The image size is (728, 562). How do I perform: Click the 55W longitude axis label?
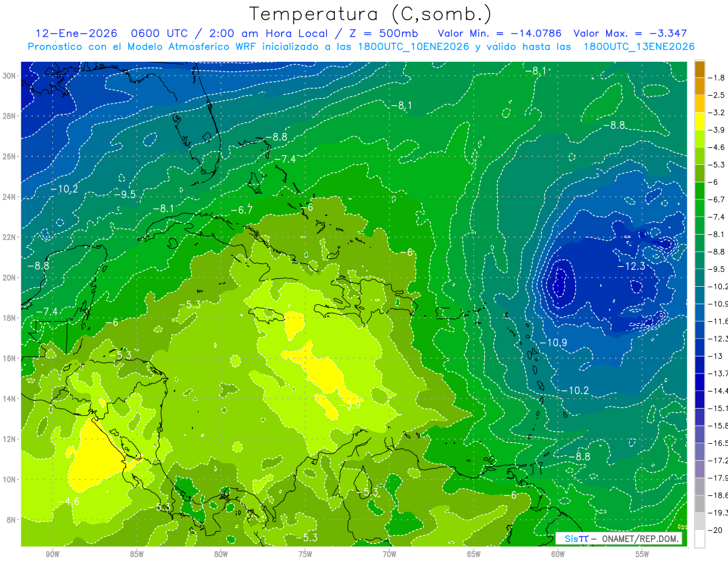pos(642,554)
